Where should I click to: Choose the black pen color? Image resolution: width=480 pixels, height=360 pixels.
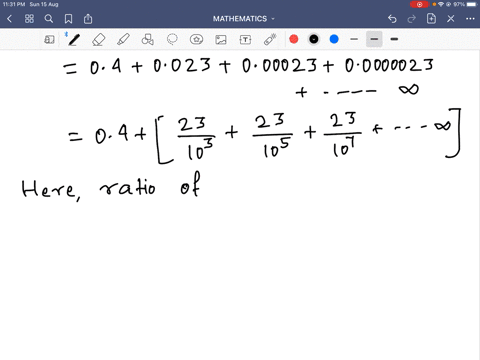coord(314,39)
